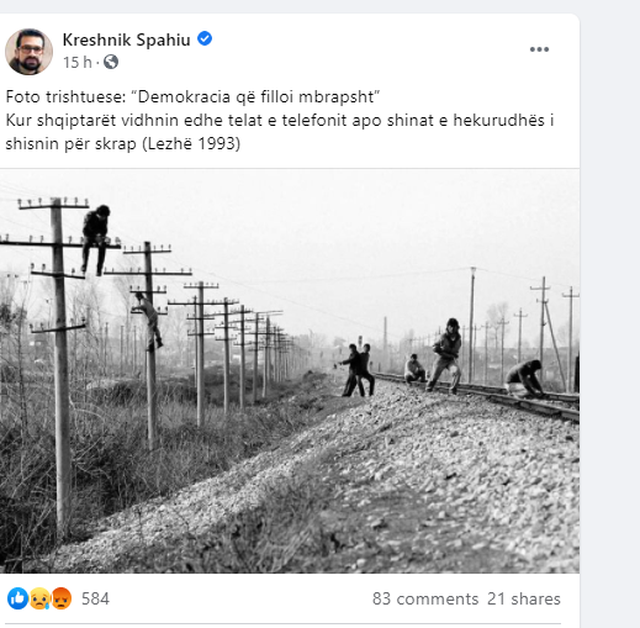Screen dimensions: 640x628
Task: Click the two men standing beside tracks
Action: [x=358, y=370]
